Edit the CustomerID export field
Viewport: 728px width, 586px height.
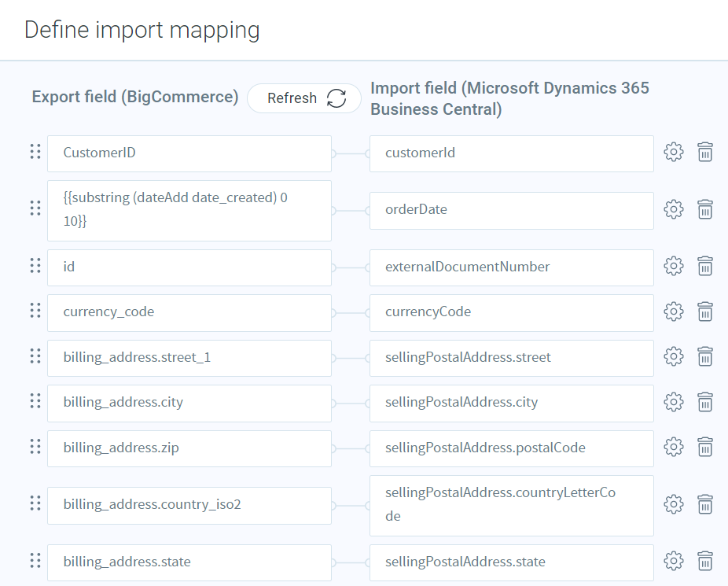pyautogui.click(x=189, y=153)
